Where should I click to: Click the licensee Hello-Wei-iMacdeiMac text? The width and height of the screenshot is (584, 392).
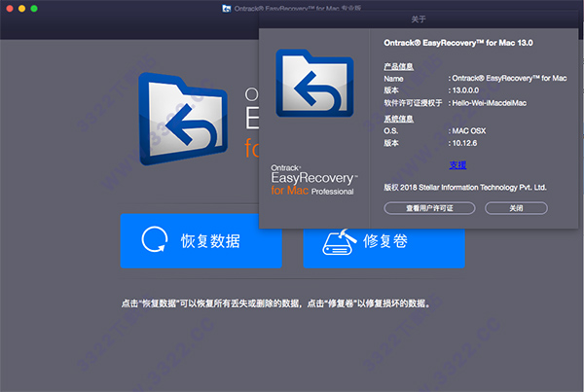click(x=489, y=103)
